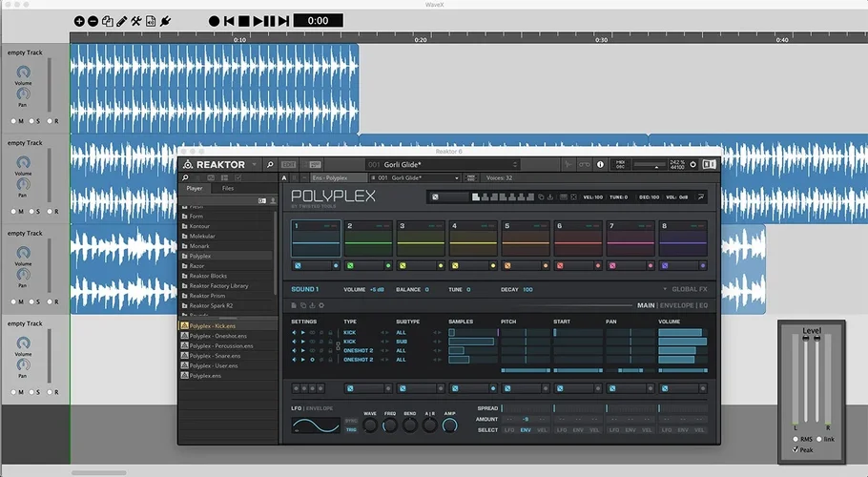Toggle Mute (M) on second empty Track
Image resolution: width=868 pixels, height=477 pixels.
14,212
